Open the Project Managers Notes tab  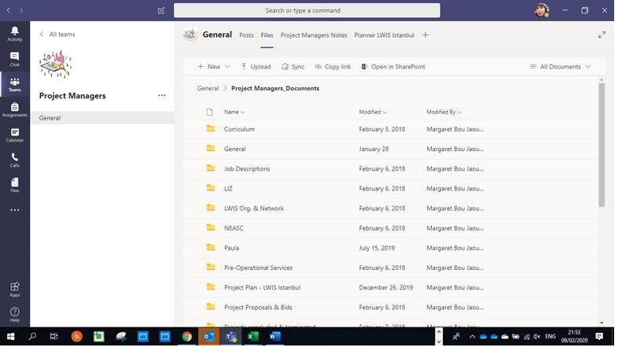[x=314, y=35]
